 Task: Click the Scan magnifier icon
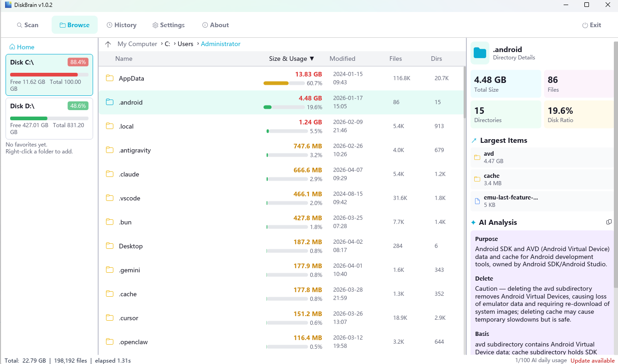click(19, 25)
